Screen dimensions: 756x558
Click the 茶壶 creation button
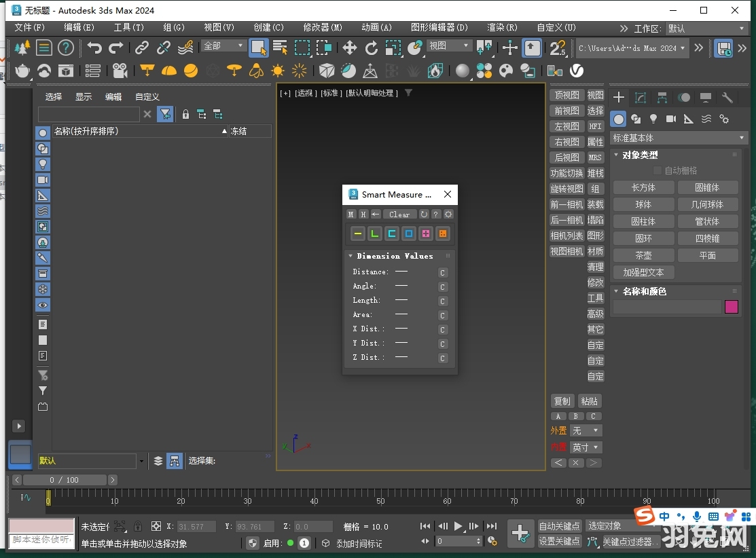[643, 255]
